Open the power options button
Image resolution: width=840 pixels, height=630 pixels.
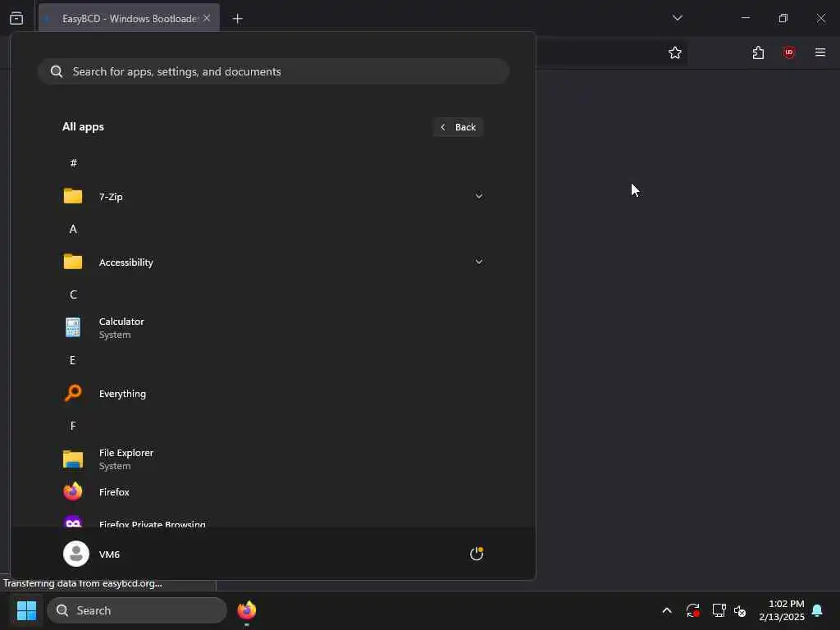(x=477, y=554)
